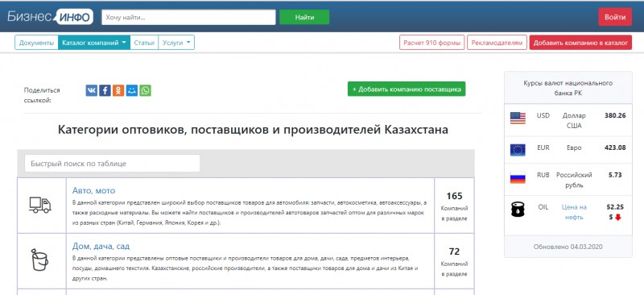Focus the Хочу найти search field

click(x=188, y=17)
